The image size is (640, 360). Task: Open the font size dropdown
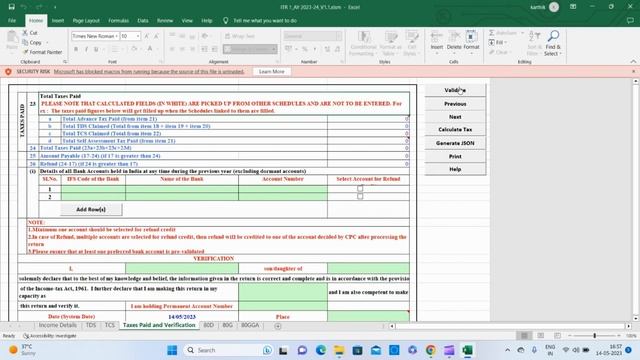(x=138, y=36)
